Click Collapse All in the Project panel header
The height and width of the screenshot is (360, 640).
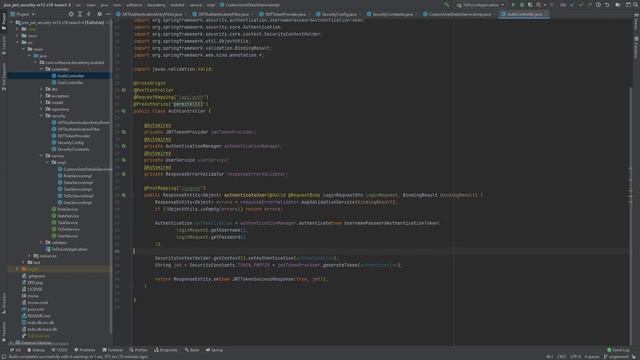89,14
